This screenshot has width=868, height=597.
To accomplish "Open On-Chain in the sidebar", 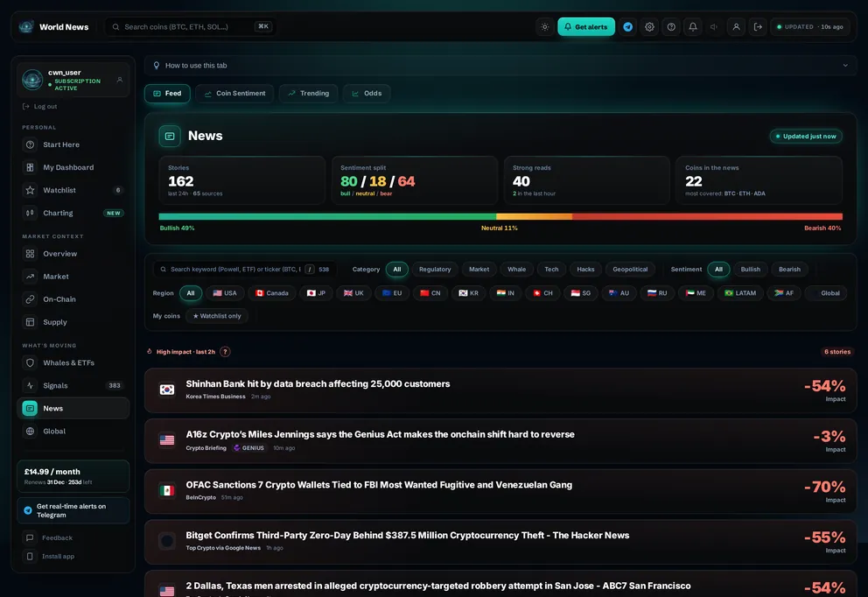I will [73, 299].
